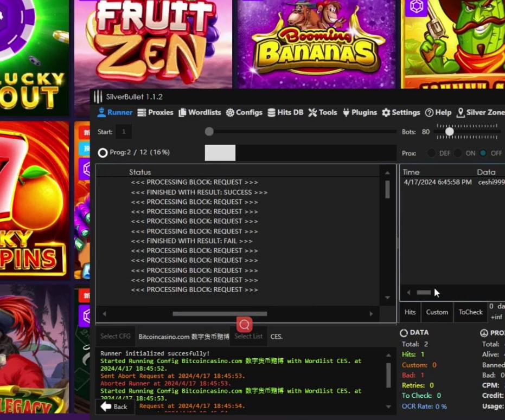Click the log scroll up arrow
The height and width of the screenshot is (420, 505).
[x=388, y=356]
